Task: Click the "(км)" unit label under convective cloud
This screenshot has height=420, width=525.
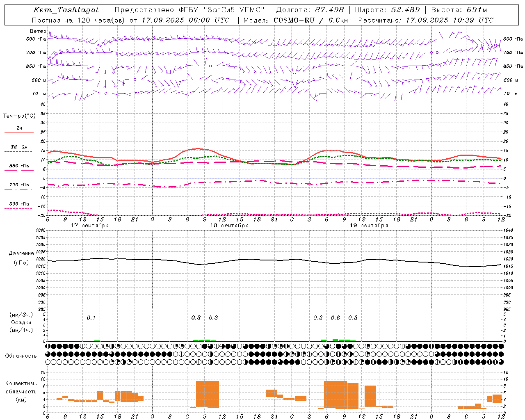Action: click(x=21, y=399)
